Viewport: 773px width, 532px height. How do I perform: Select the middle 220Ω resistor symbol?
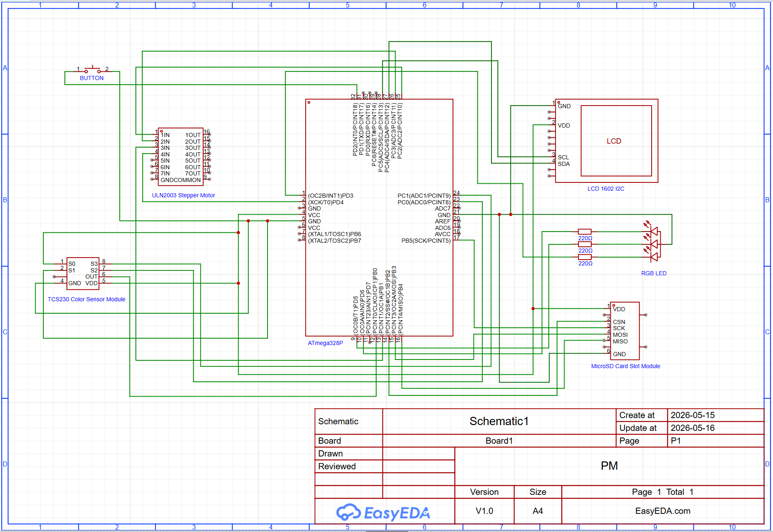tap(585, 244)
